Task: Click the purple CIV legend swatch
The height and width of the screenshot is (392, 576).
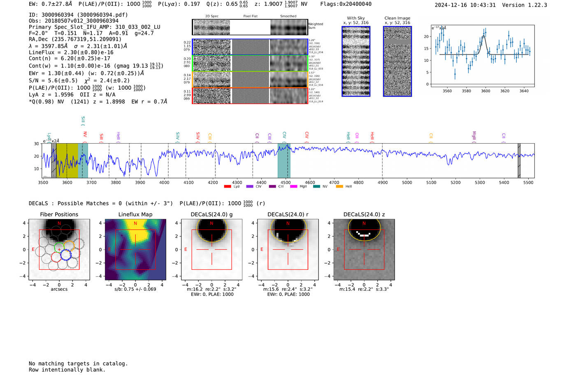Action: coord(250,187)
